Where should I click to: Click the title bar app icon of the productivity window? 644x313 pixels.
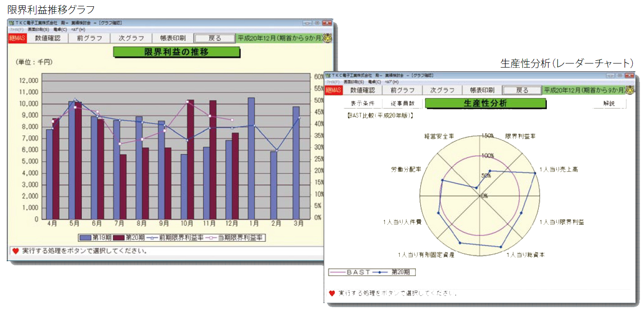(x=327, y=75)
